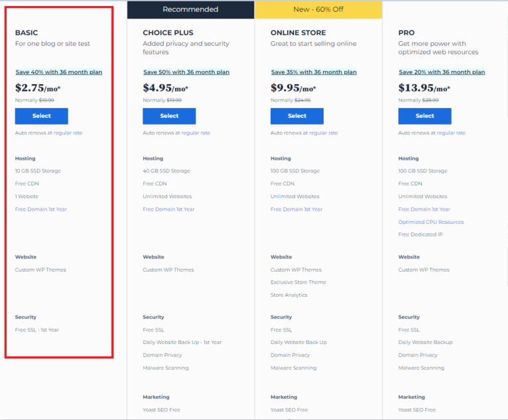
Task: Click Free Domain 1st Year in Basic plan
Action: tap(40, 209)
